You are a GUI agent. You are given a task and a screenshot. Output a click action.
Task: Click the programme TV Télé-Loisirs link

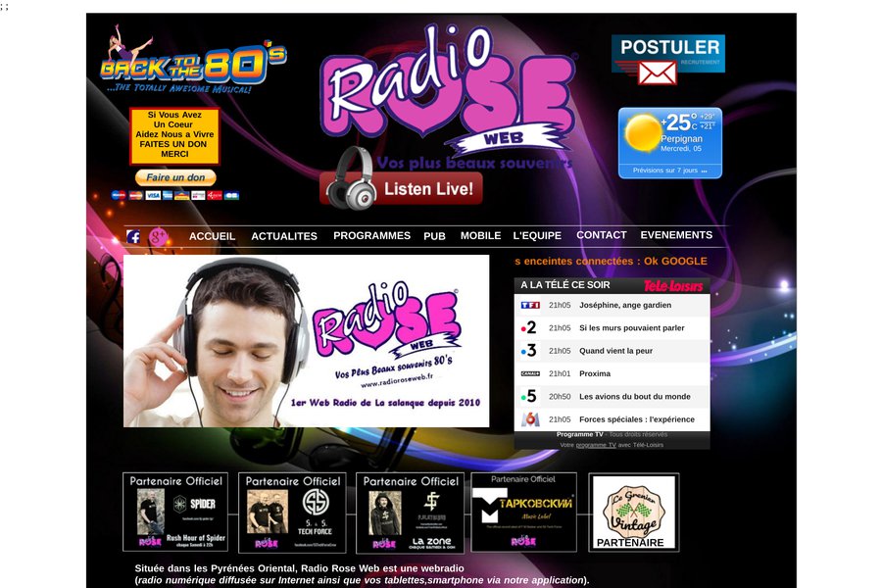(596, 445)
